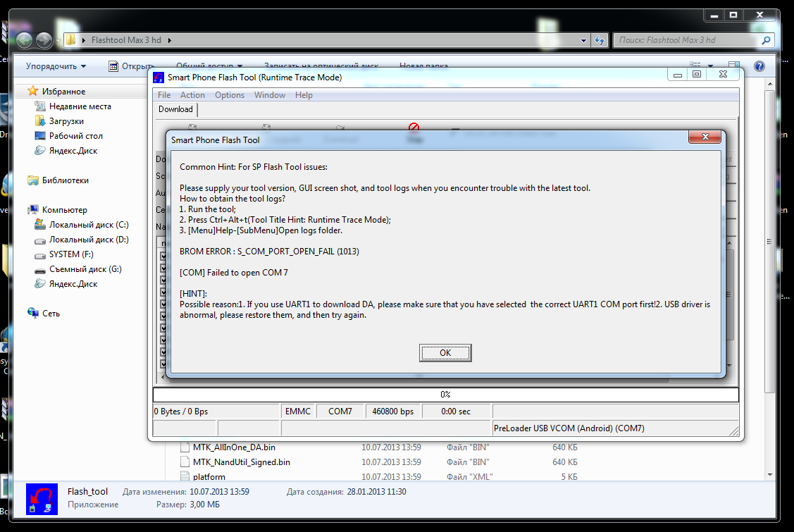The height and width of the screenshot is (532, 794).
Task: Open the Window menu in Flash Tool
Action: (x=269, y=94)
